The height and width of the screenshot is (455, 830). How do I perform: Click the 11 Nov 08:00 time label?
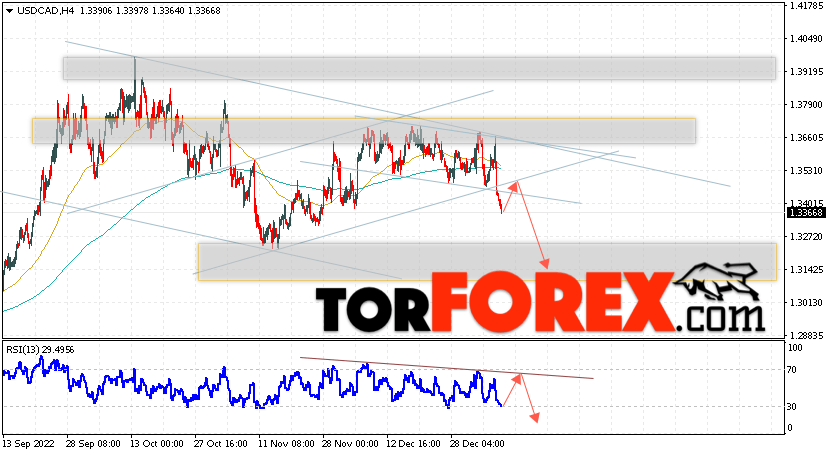[285, 444]
